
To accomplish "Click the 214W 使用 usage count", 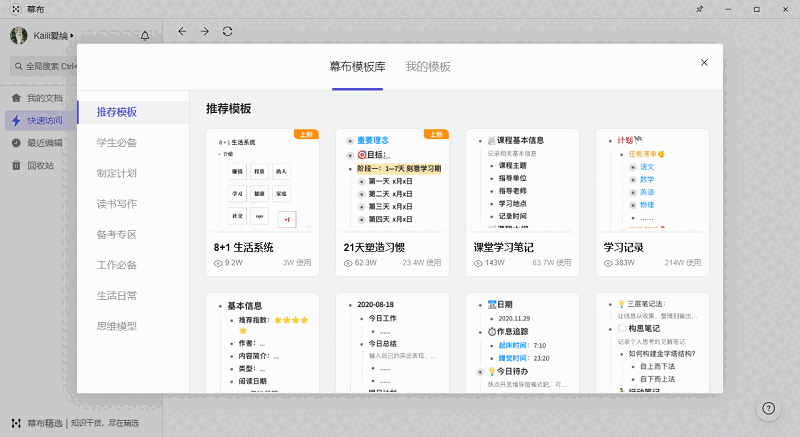I will [683, 263].
